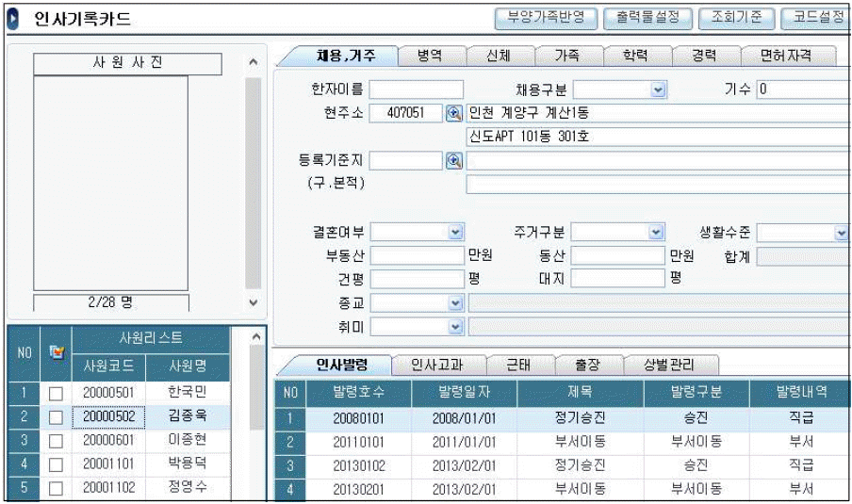
Task: Click the postal code search icon beside 현주소
Action: pyautogui.click(x=454, y=113)
